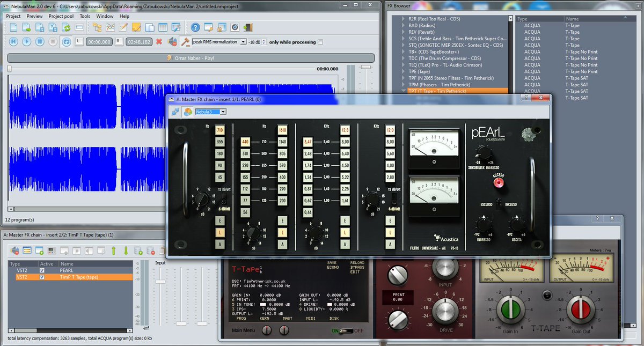644x346 pixels.
Task: Click the colored cubes icon in PEARL window
Action: click(x=188, y=112)
